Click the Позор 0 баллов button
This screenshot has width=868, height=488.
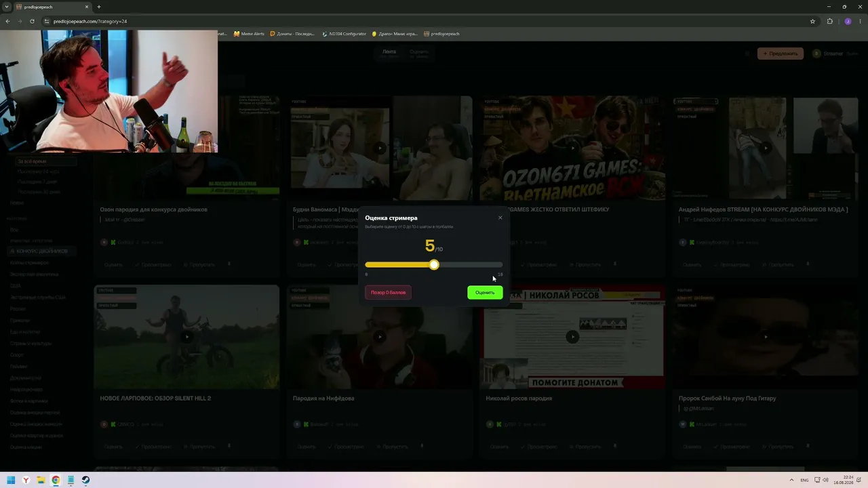[389, 292]
